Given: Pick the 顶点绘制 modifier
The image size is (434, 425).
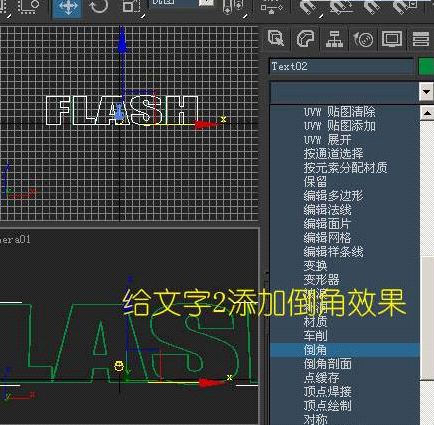Looking at the screenshot, I should 327,406.
